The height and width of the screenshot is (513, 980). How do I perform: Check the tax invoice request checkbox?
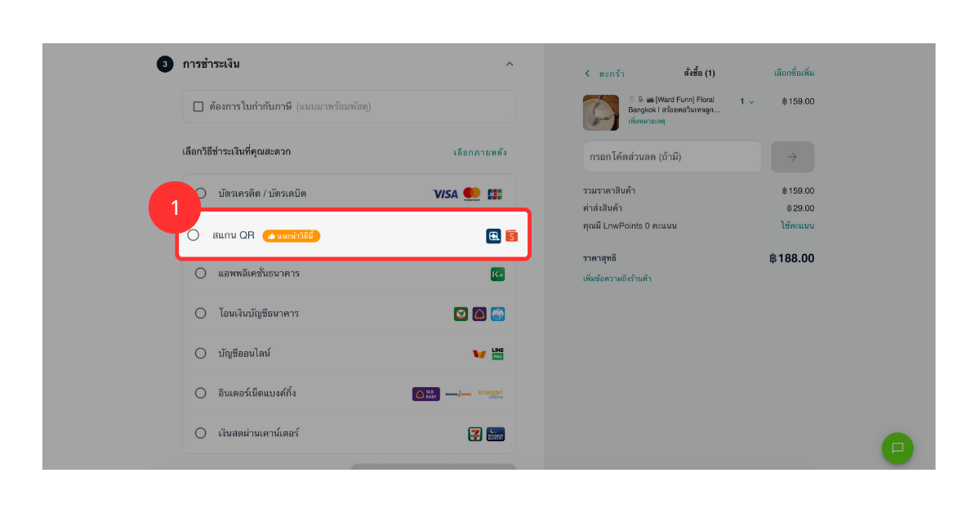pyautogui.click(x=198, y=107)
